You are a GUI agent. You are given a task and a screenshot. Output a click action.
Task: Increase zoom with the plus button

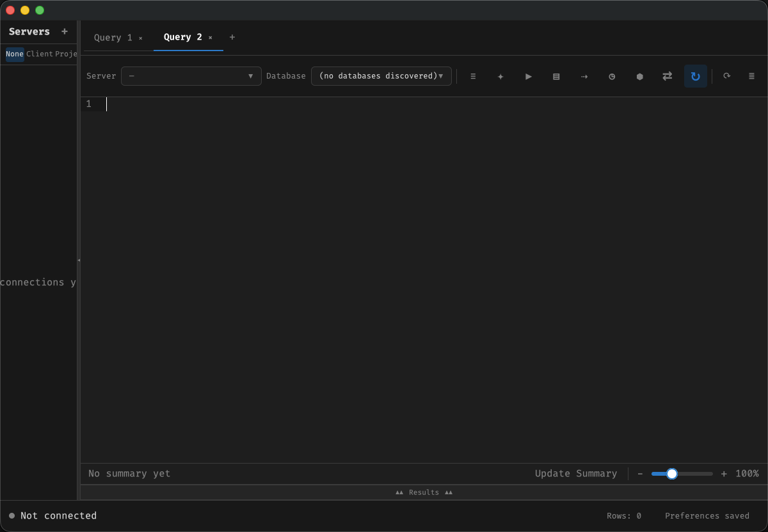point(724,474)
